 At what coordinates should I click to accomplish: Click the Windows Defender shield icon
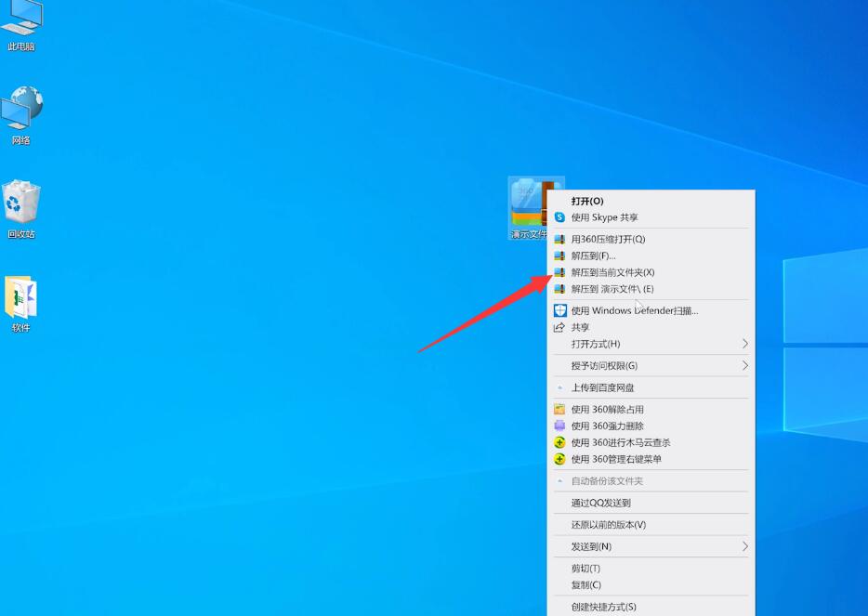pyautogui.click(x=559, y=310)
